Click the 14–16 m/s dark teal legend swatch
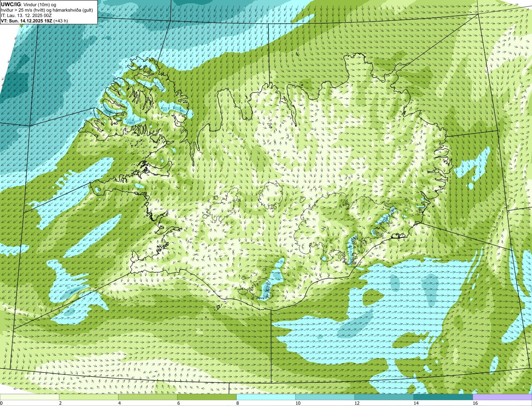The height and width of the screenshot is (406, 532). (443, 397)
